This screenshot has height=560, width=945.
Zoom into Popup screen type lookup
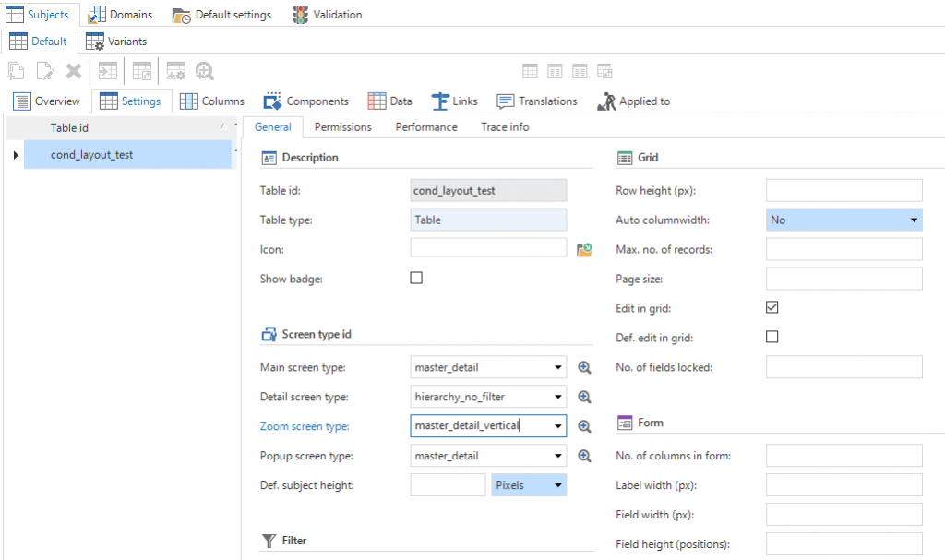point(584,456)
